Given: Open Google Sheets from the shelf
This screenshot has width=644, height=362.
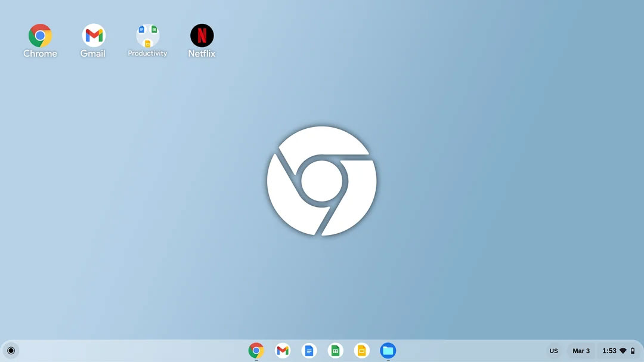Looking at the screenshot, I should pyautogui.click(x=336, y=350).
